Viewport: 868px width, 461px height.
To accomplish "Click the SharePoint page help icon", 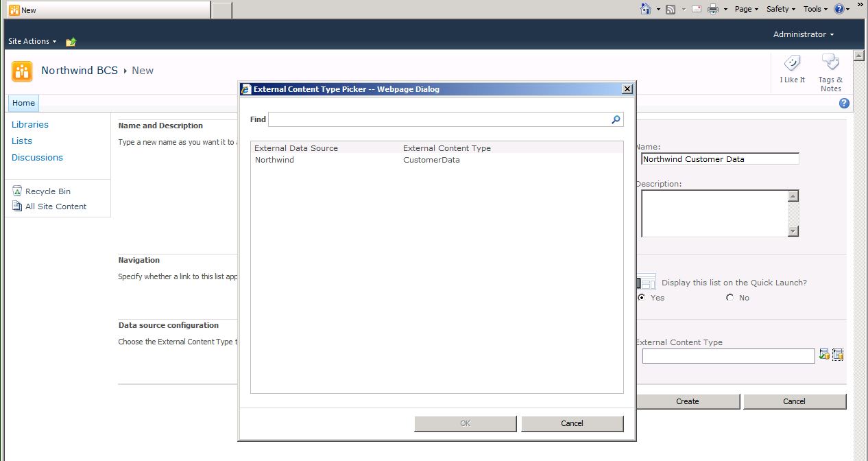I will [x=844, y=104].
